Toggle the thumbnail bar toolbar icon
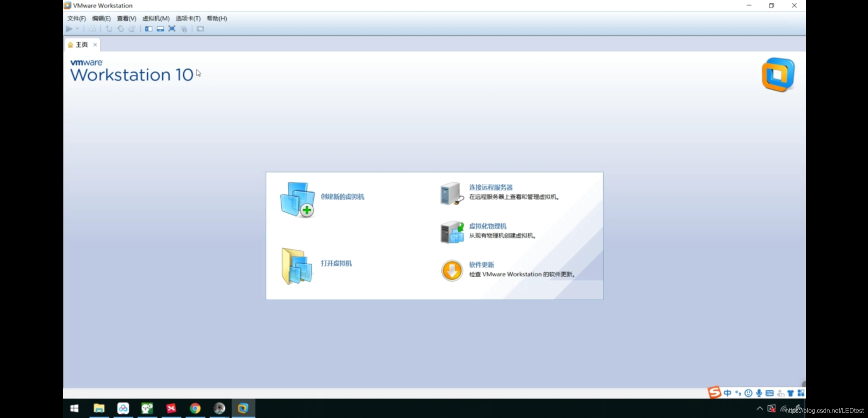Screen dimensions: 868x418 pos(160,29)
